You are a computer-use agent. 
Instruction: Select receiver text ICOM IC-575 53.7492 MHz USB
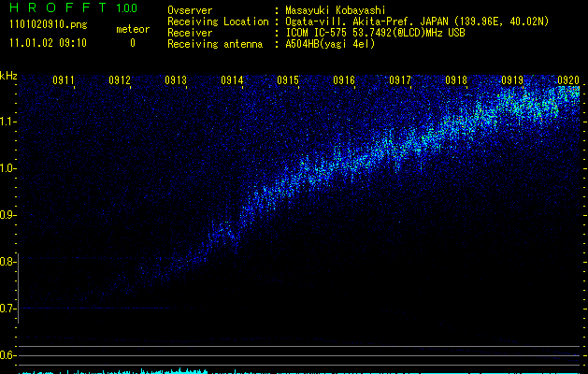[x=375, y=33]
